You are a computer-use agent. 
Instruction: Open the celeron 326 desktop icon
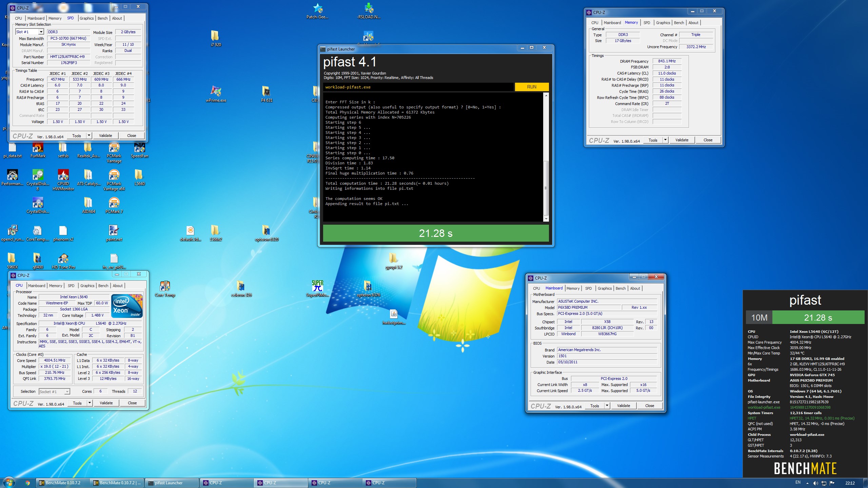click(241, 289)
